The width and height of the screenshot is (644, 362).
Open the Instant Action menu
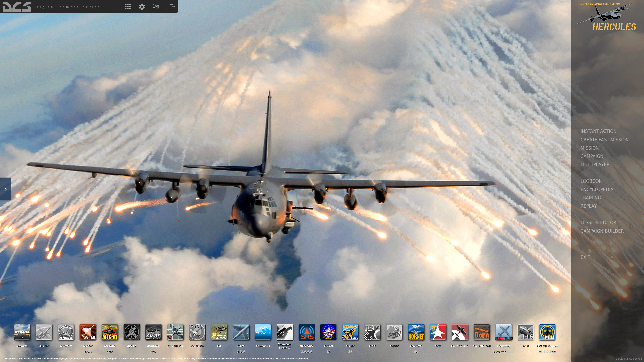[x=598, y=131]
